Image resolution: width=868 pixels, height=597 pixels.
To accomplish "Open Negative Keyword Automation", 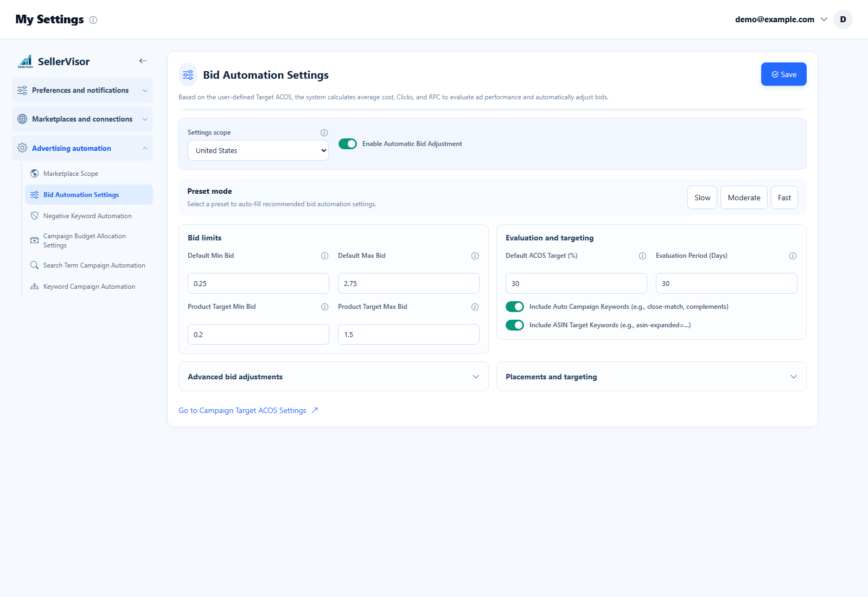I will tap(89, 216).
